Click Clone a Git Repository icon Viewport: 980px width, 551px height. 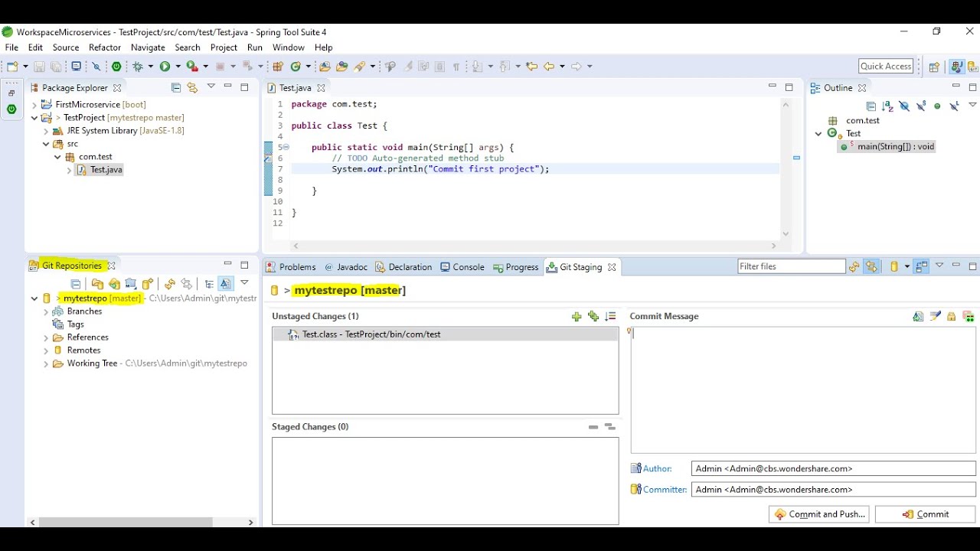coord(114,284)
